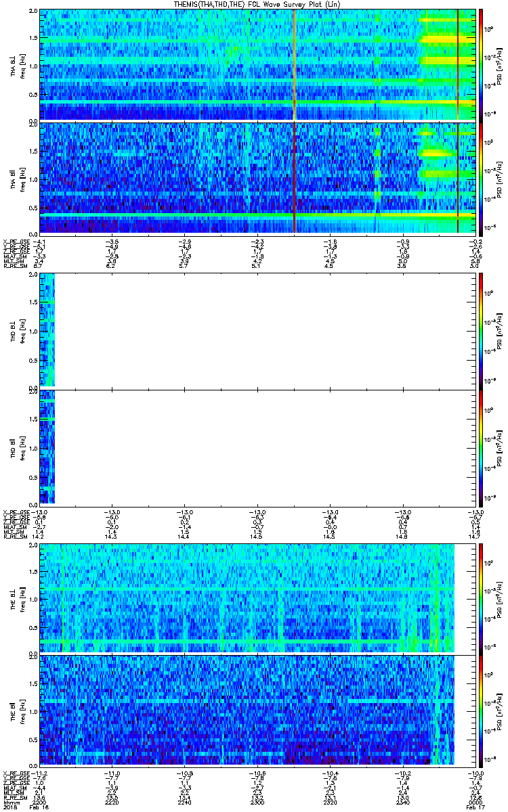The height and width of the screenshot is (812, 508).
Task: Click the THE B-parallel freq [Hz] axis label
Action: coord(22,713)
